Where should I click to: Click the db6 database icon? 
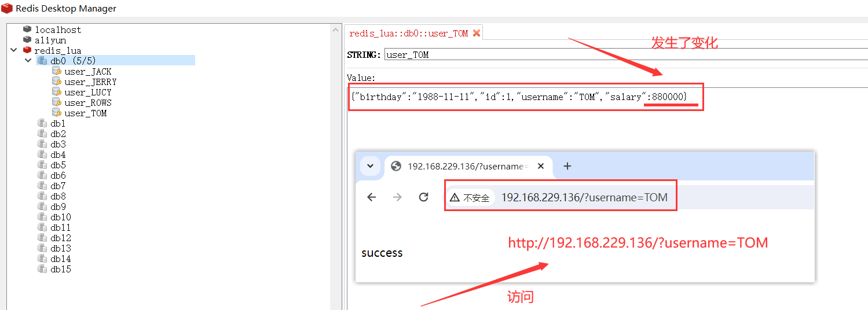42,175
